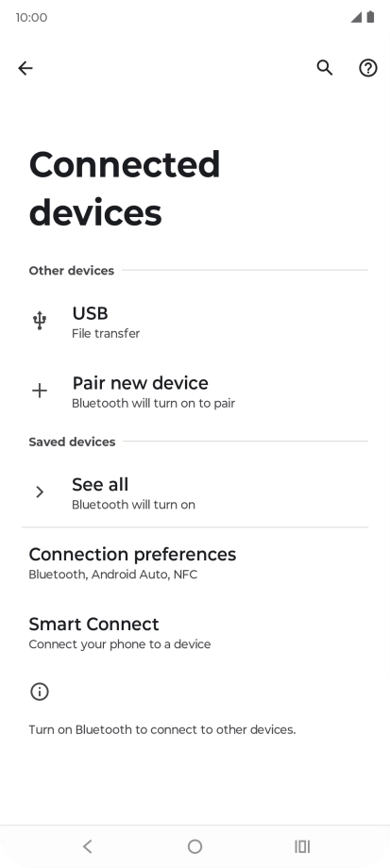The height and width of the screenshot is (868, 390).
Task: Tap navigation bar back chevron
Action: pyautogui.click(x=87, y=846)
